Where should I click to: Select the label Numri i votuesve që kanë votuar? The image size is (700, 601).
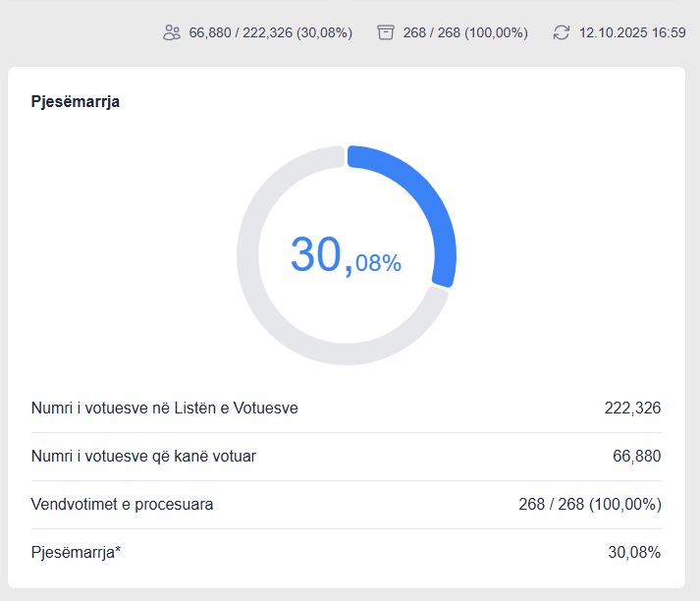point(143,456)
